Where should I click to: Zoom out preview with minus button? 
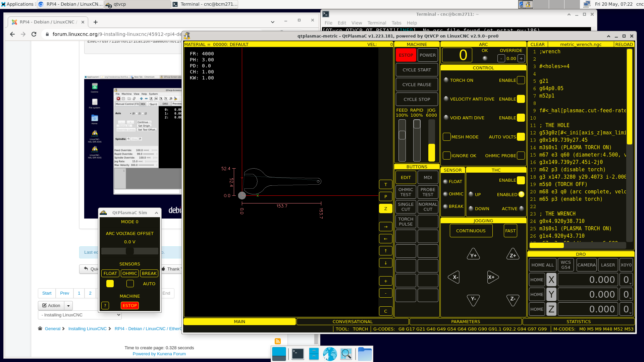(386, 293)
